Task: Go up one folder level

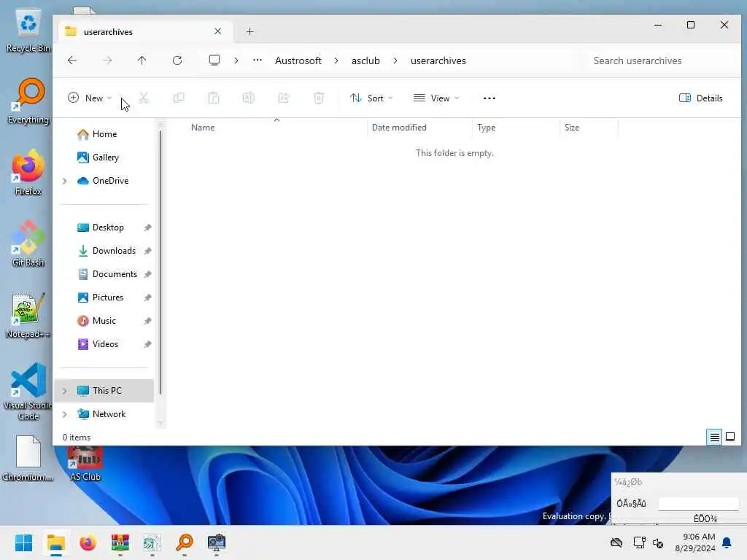Action: [x=142, y=61]
